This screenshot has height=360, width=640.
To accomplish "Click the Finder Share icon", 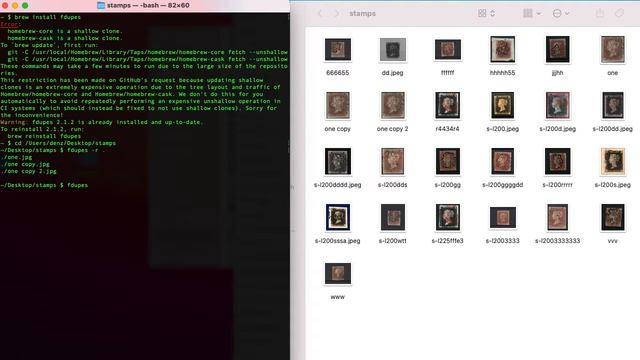I will click(x=600, y=13).
